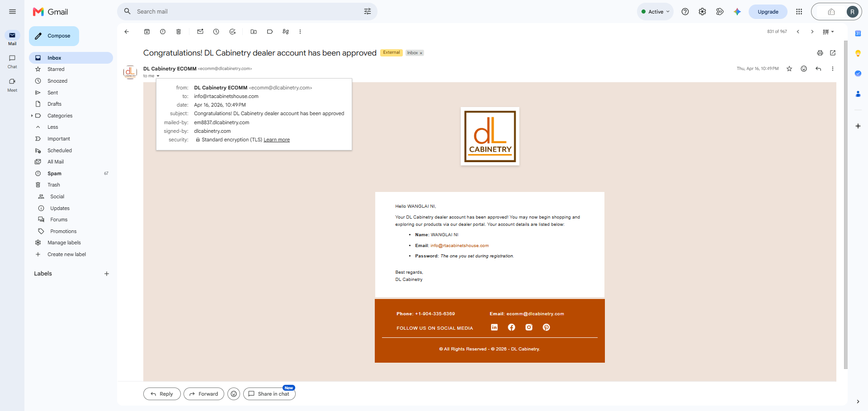Delete the email with the trash icon

click(x=179, y=32)
